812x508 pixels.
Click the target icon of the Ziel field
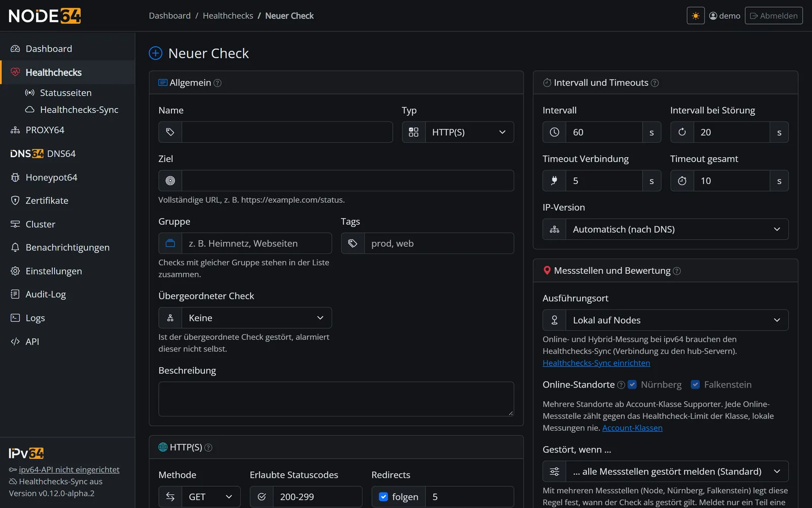pos(170,181)
